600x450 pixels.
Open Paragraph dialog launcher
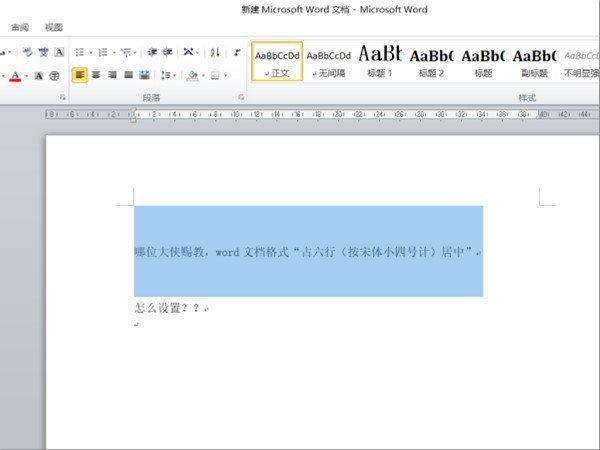coord(241,98)
